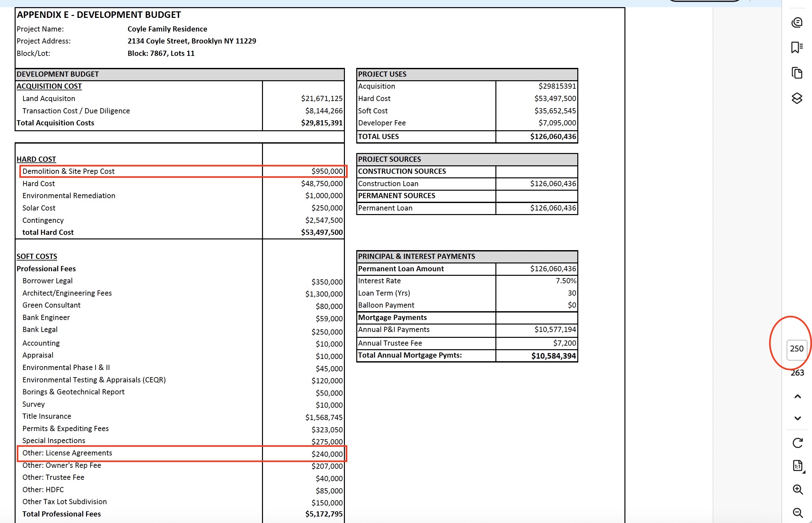Click the SOFT COSTS underlined heading
This screenshot has width=812, height=523.
tap(37, 256)
